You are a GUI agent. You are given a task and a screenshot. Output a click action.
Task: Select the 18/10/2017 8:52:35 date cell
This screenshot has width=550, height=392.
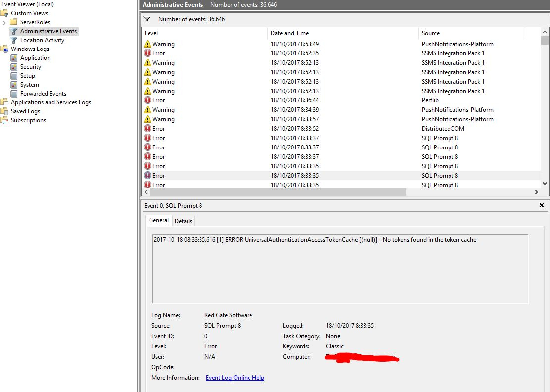295,53
